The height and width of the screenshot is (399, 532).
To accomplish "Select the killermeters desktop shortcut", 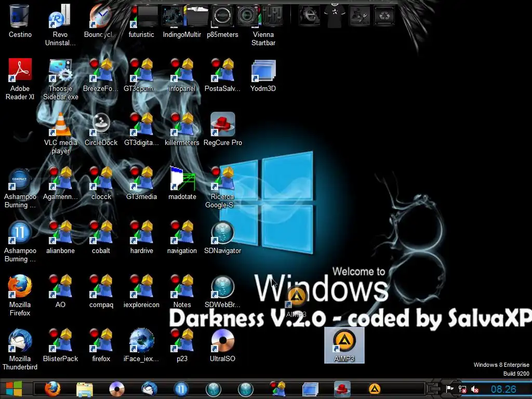I will [182, 129].
